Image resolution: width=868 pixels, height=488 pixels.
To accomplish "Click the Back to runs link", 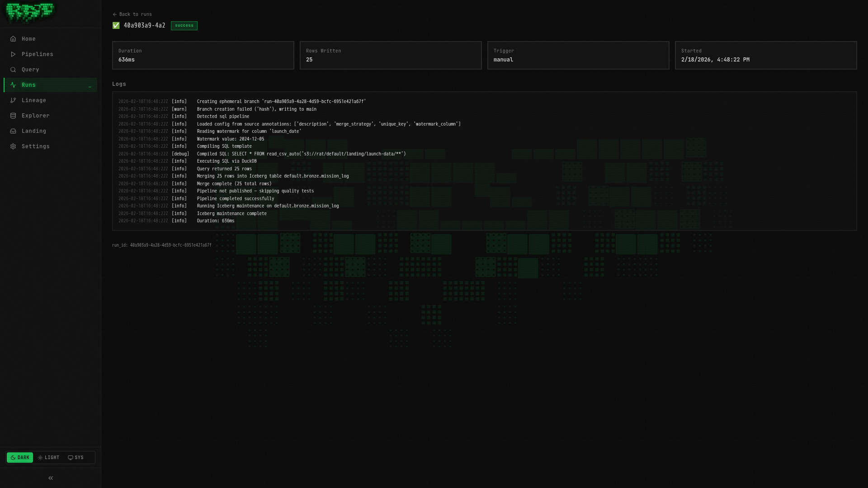I will pyautogui.click(x=132, y=14).
